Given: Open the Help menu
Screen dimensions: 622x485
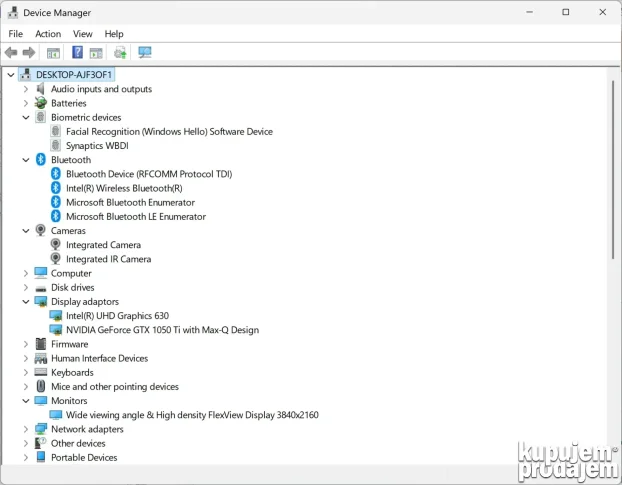Looking at the screenshot, I should pyautogui.click(x=114, y=34).
